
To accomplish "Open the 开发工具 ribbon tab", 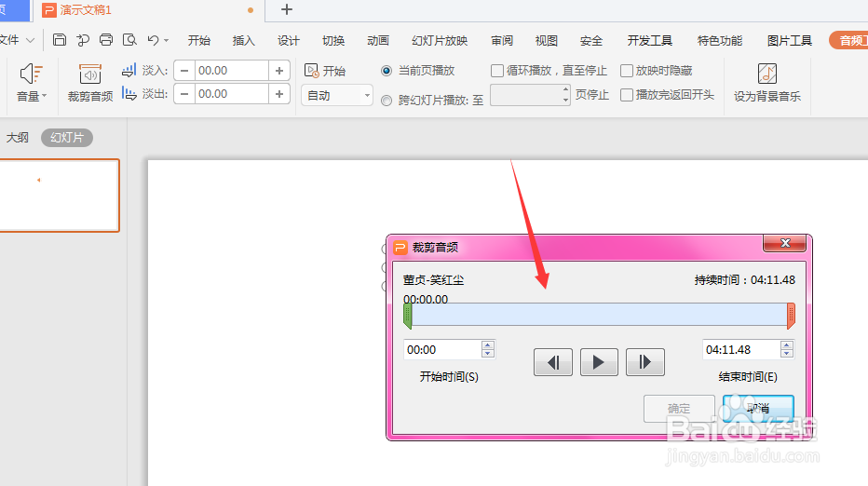I will tap(649, 40).
